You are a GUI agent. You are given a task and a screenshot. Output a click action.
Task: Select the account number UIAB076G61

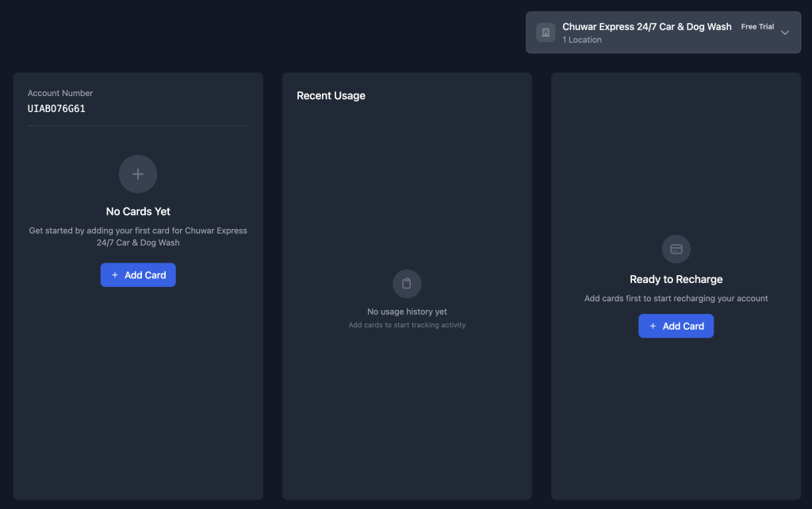pyautogui.click(x=56, y=109)
